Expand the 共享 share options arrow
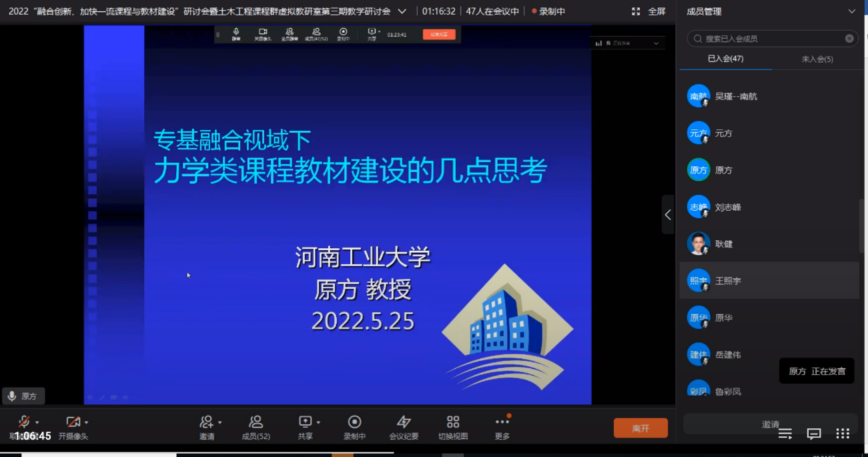 tap(318, 422)
